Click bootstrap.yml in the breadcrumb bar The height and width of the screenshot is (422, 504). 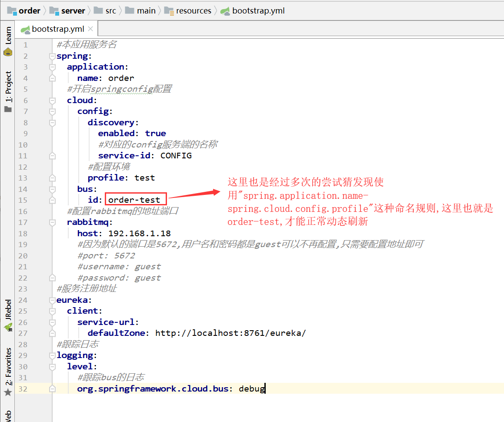[253, 11]
